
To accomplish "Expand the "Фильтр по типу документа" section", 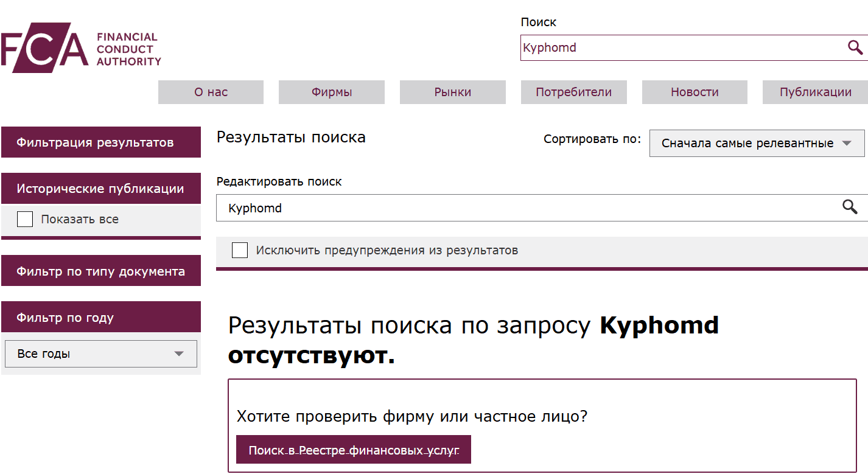I will tap(101, 270).
